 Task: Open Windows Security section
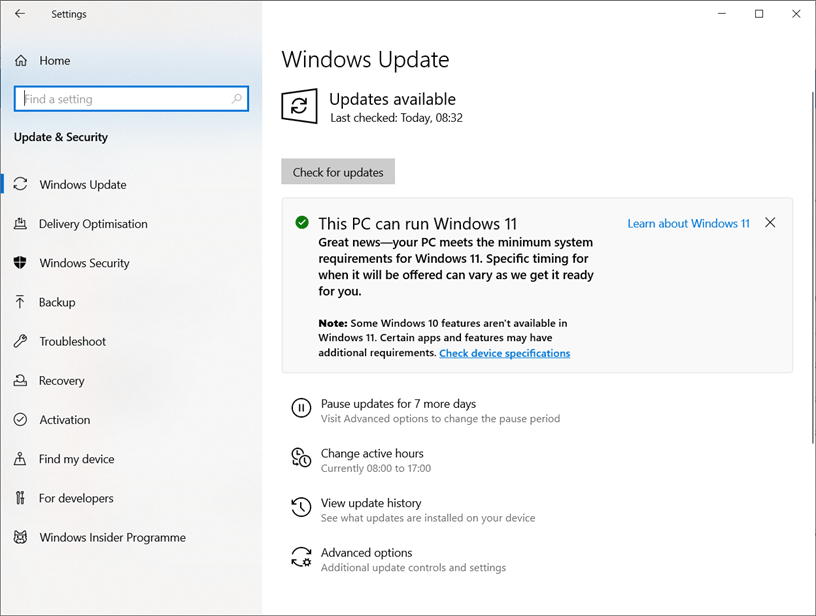click(x=84, y=263)
